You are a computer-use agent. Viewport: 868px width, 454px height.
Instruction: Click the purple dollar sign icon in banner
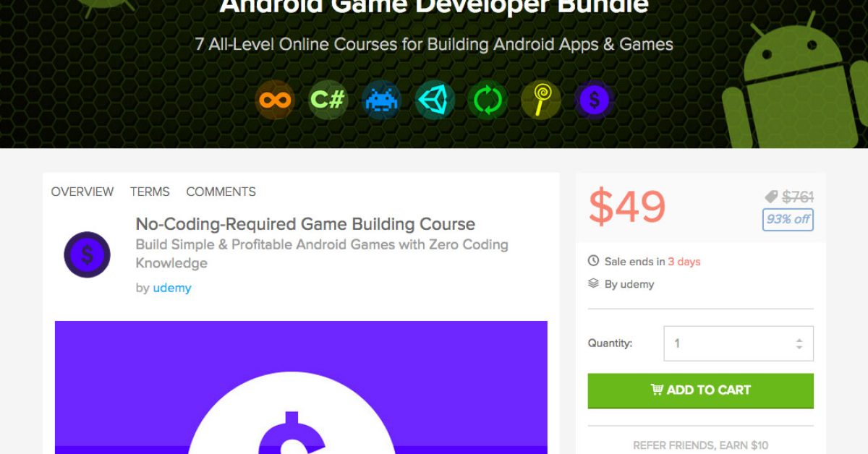point(594,100)
